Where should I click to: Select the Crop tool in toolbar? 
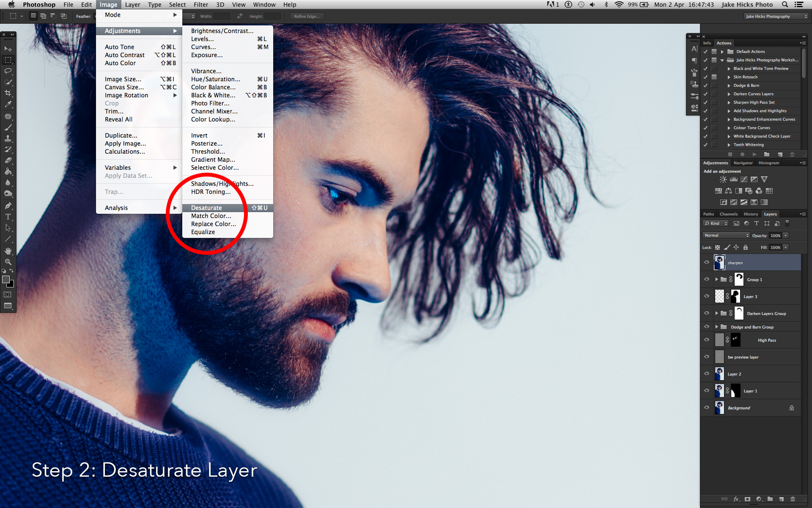point(8,93)
